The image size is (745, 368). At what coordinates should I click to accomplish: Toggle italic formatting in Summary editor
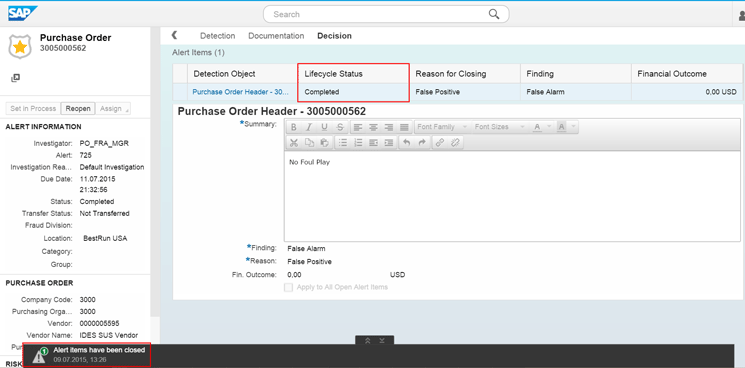pyautogui.click(x=309, y=127)
